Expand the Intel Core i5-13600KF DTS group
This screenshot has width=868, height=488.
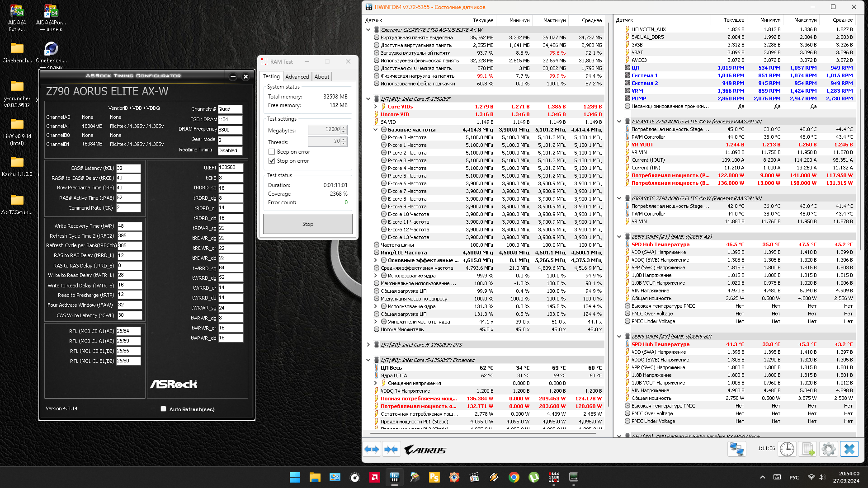[368, 345]
